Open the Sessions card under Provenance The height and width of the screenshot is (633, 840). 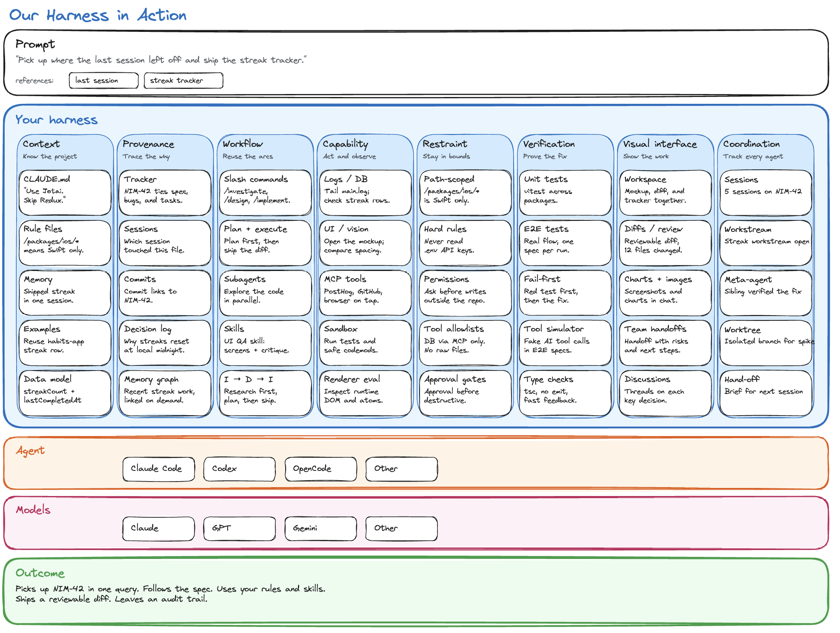tap(165, 243)
